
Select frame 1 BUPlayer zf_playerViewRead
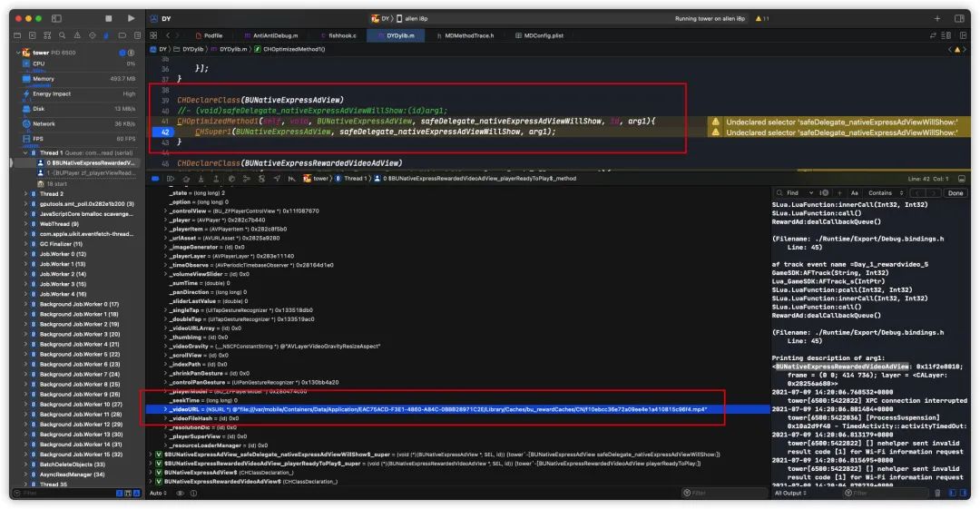(87, 173)
